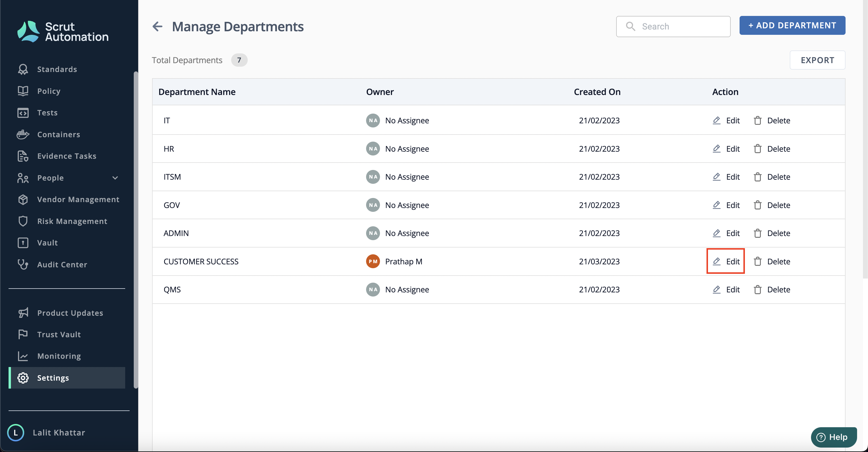Click the People icon in sidebar

click(23, 178)
